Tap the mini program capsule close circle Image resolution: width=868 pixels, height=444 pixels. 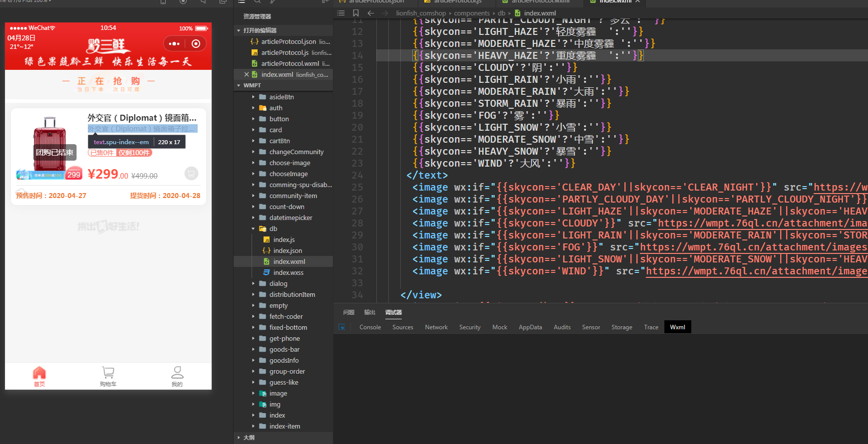(x=196, y=44)
